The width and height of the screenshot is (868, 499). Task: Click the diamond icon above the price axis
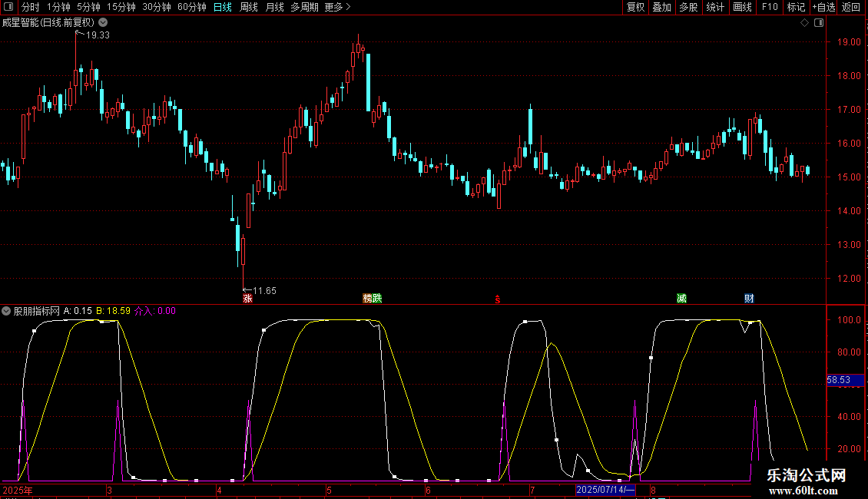pyautogui.click(x=804, y=23)
